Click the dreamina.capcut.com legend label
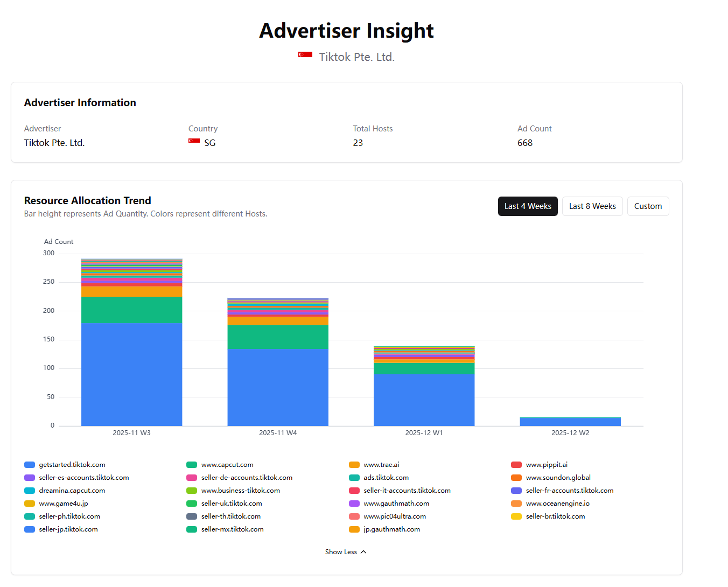Viewport: 728px width, 587px height. (72, 491)
